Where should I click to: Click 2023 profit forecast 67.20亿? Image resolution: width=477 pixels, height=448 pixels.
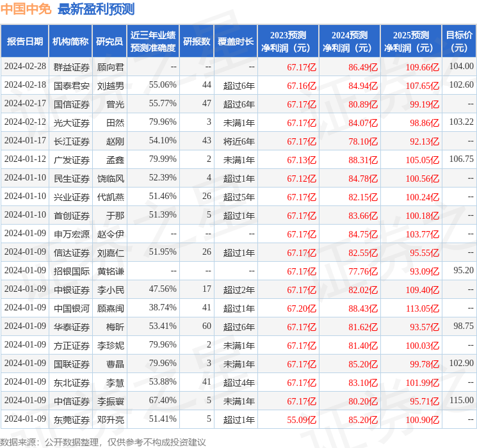tap(302, 308)
